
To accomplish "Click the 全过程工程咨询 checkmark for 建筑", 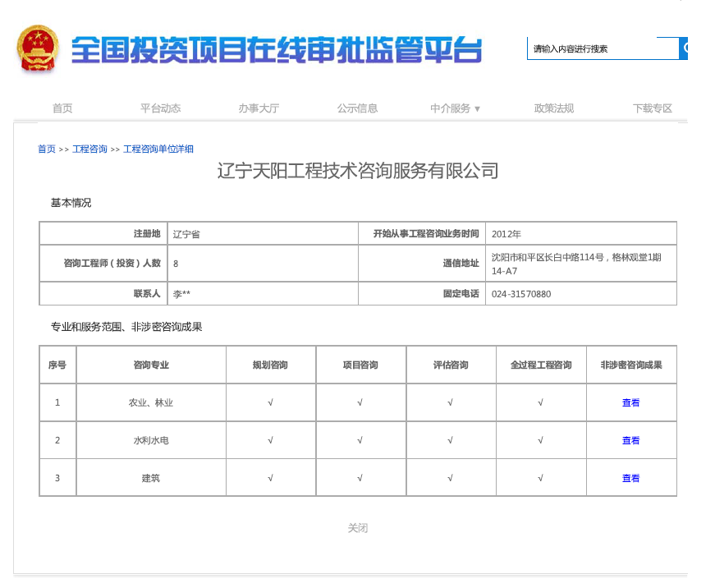I will [540, 478].
